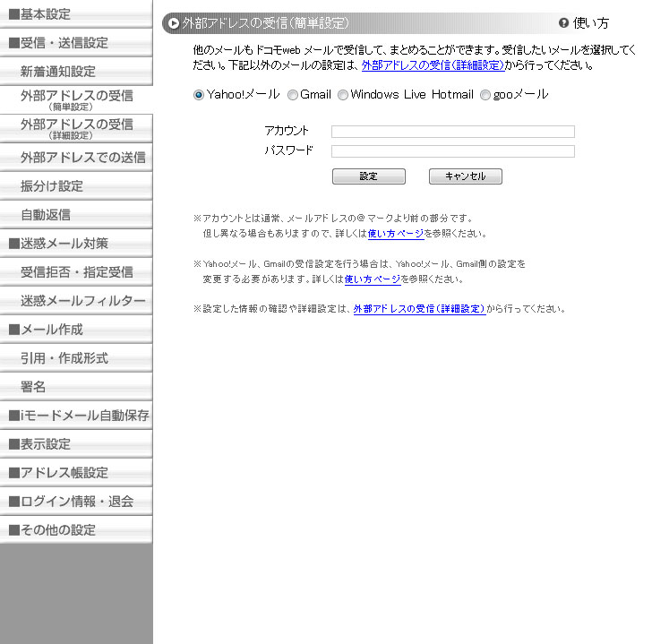The width and height of the screenshot is (669, 644).
Task: Open 表示設定 in sidebar
Action: (76, 444)
